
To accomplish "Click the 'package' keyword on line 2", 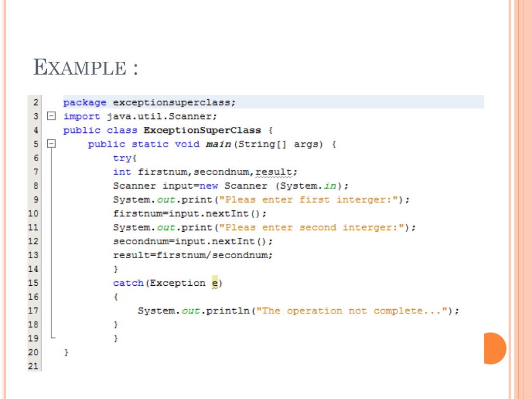I will coord(85,102).
